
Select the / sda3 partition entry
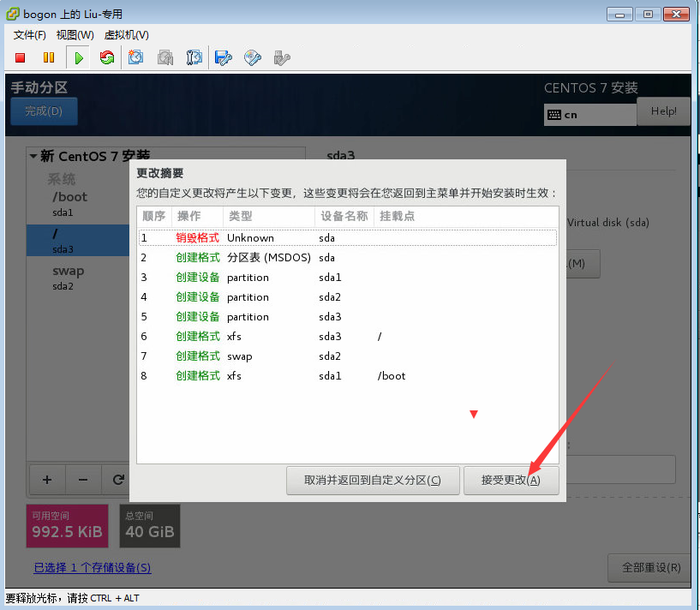[x=78, y=240]
